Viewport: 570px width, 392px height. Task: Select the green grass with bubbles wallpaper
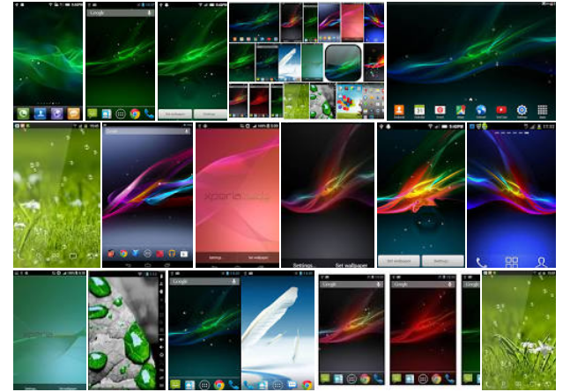(56, 196)
